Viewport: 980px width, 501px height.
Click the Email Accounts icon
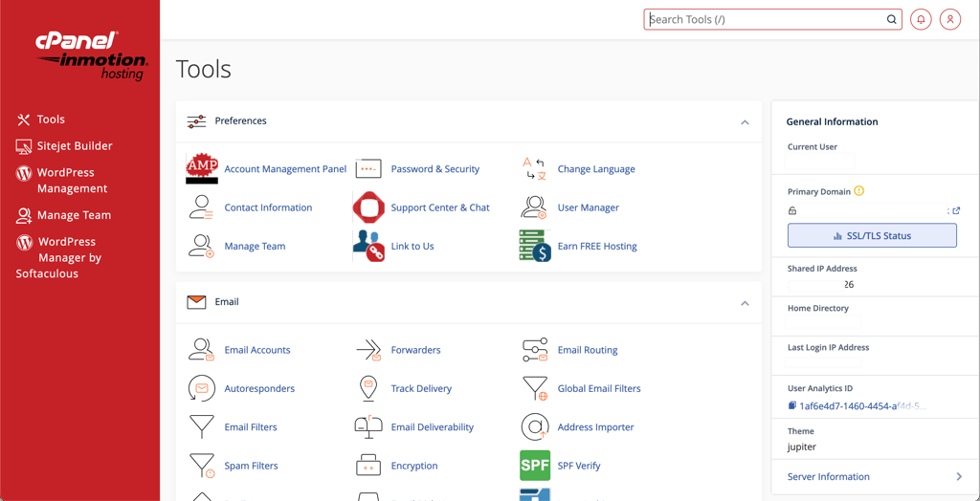[x=201, y=350]
